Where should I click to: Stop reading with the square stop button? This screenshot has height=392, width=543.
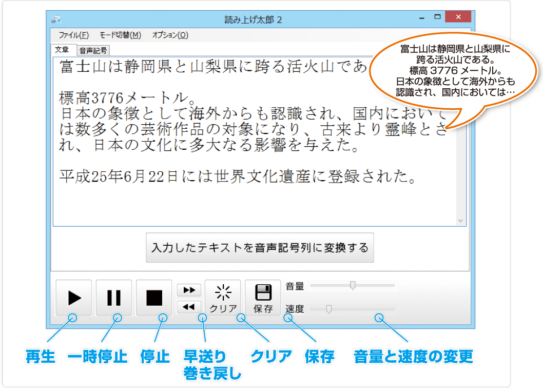pyautogui.click(x=154, y=298)
